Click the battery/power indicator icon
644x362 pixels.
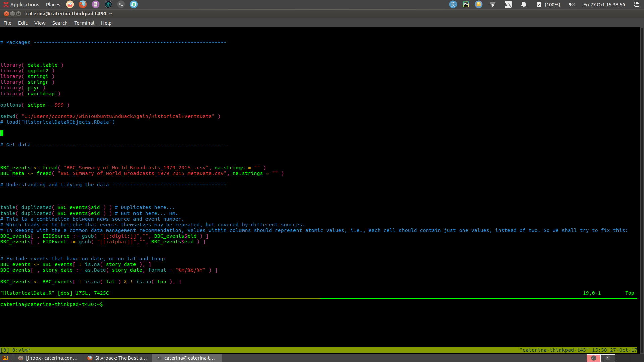click(539, 4)
